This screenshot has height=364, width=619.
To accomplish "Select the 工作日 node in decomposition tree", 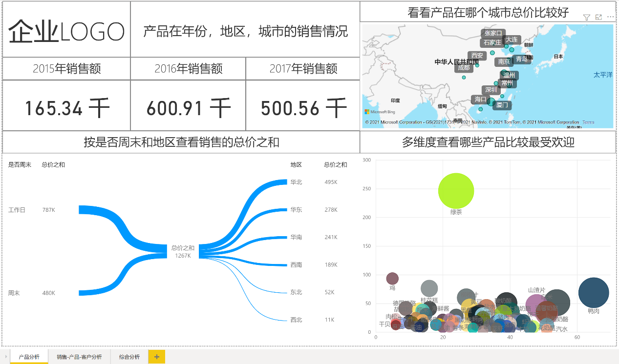I will click(17, 210).
